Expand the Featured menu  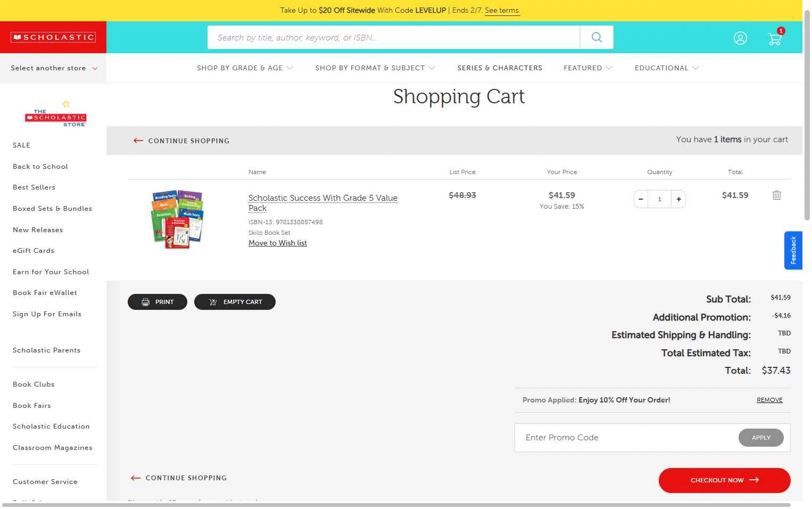coord(588,68)
